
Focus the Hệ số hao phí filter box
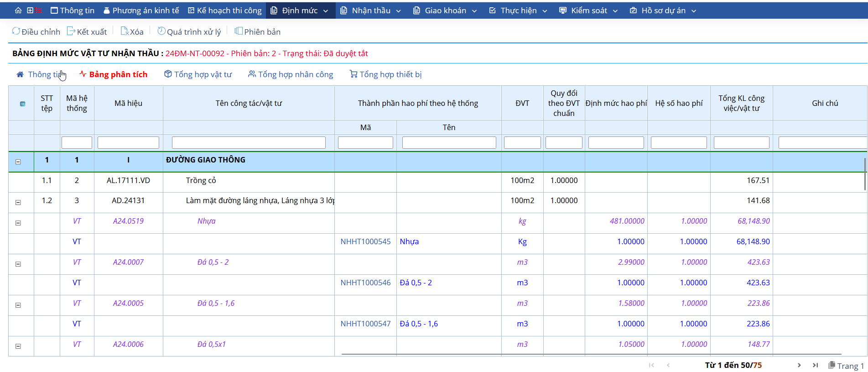[679, 142]
